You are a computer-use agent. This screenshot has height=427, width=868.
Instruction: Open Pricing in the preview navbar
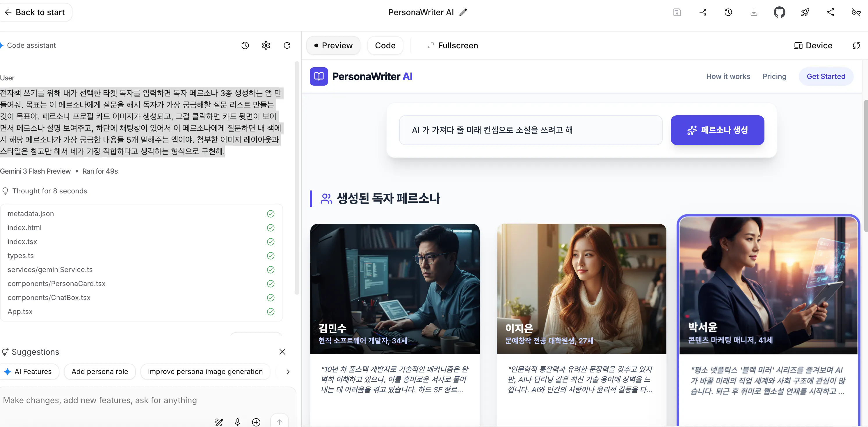[x=774, y=76]
